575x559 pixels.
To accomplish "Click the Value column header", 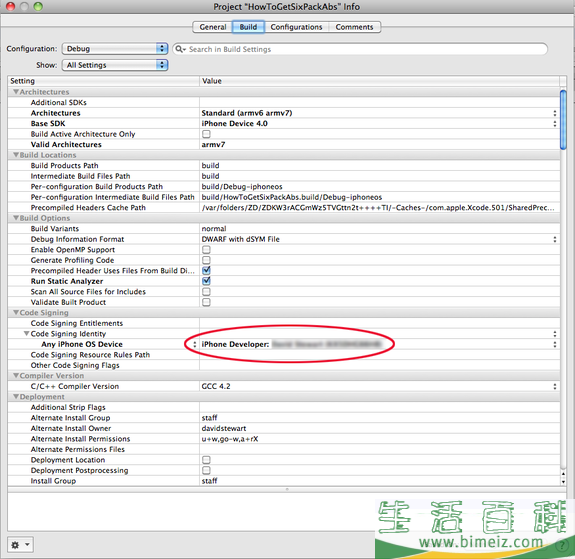I will 380,81.
